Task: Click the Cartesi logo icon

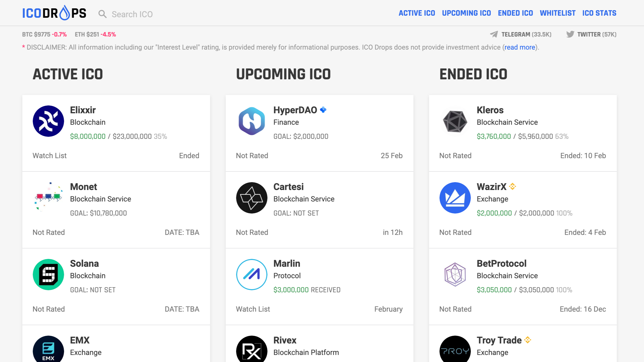Action: click(252, 198)
